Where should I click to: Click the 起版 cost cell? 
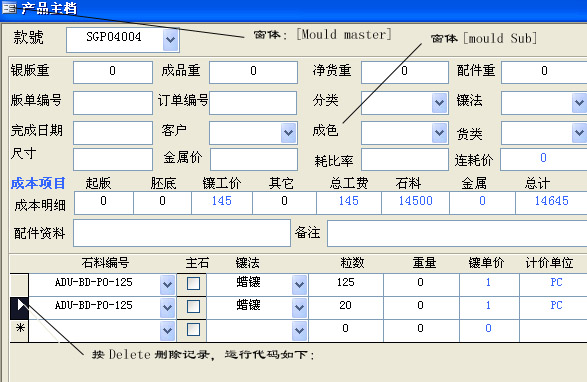[x=104, y=203]
